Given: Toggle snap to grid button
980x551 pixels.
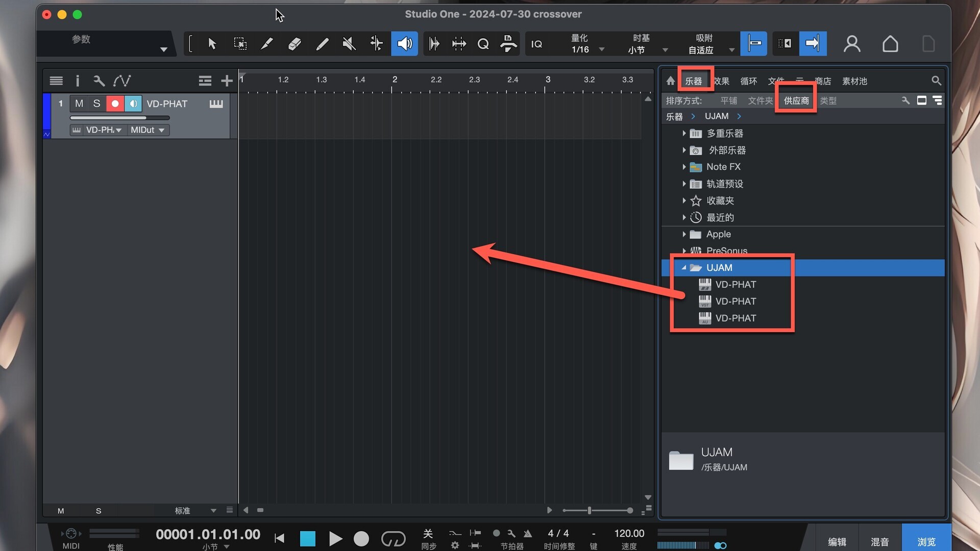Looking at the screenshot, I should coord(753,44).
